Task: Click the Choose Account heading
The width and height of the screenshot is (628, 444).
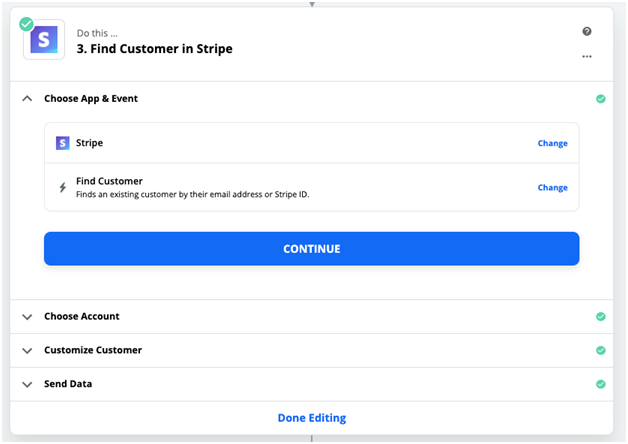Action: pos(82,316)
